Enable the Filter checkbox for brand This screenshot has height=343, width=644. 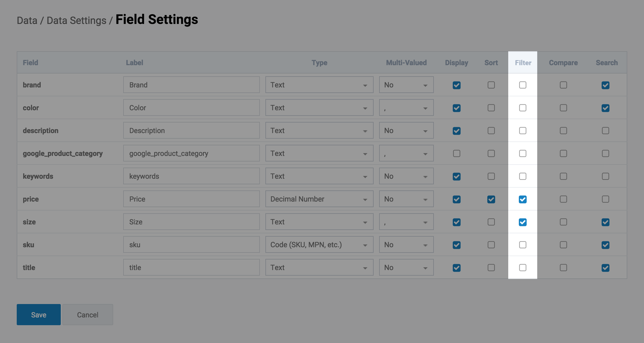(x=522, y=85)
